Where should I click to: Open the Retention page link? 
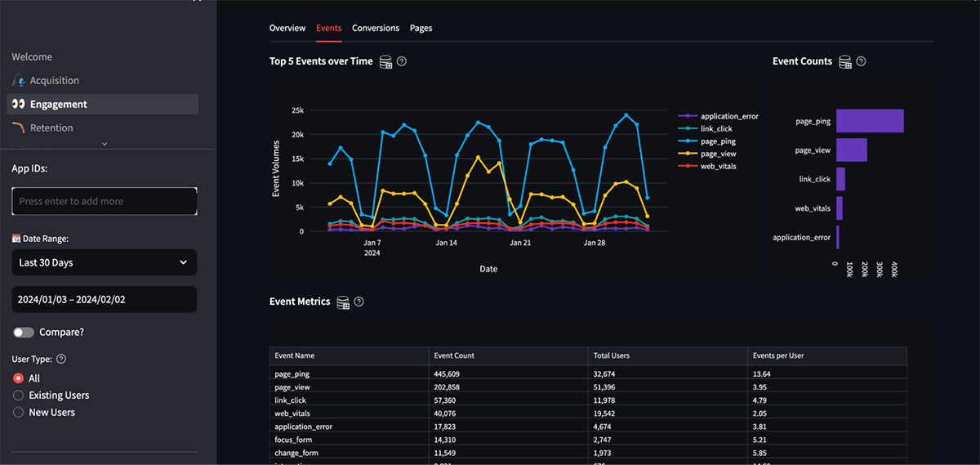point(51,128)
